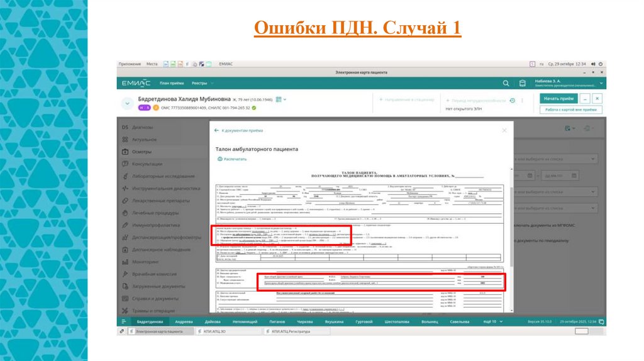
Task: Expand the patient info chevron button
Action: coord(127,104)
